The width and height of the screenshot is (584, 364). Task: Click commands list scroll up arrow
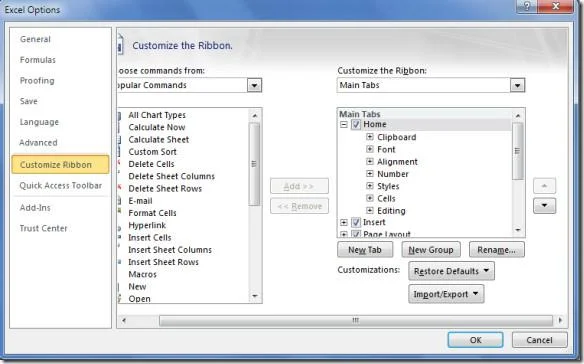[x=255, y=115]
